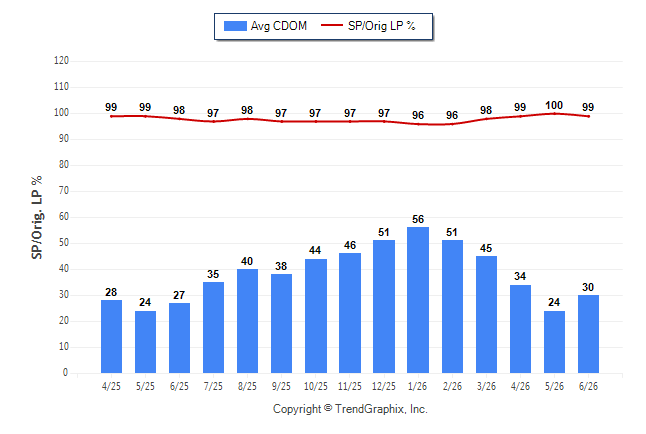This screenshot has height=434, width=646.
Task: Select the 2/26 bar labeled 51
Action: pos(452,307)
